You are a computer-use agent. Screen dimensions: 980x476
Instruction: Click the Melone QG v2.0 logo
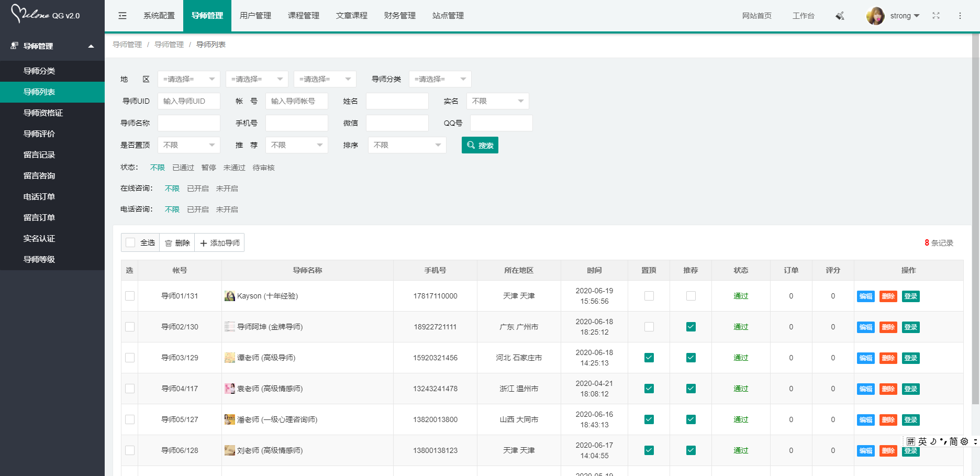tap(46, 15)
